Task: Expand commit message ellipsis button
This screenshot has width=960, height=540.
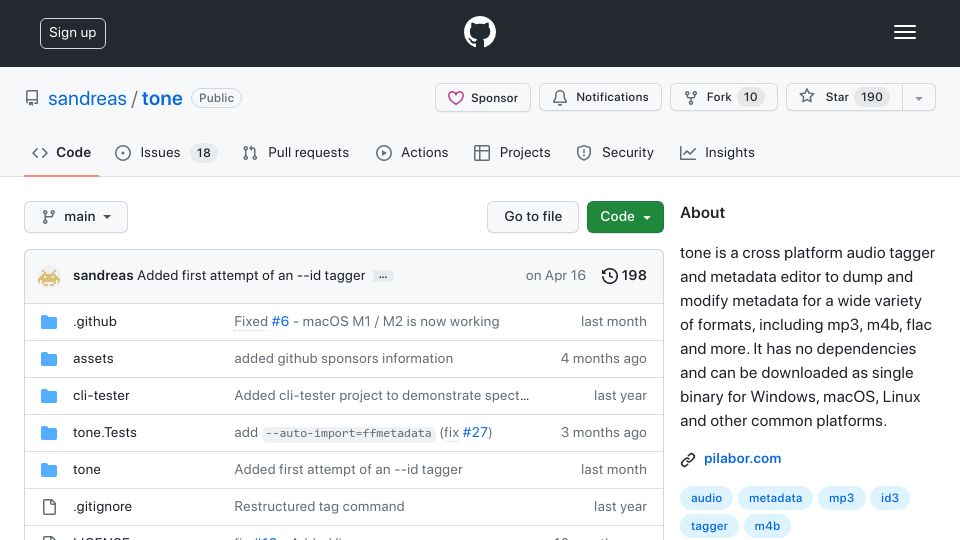Action: point(383,276)
